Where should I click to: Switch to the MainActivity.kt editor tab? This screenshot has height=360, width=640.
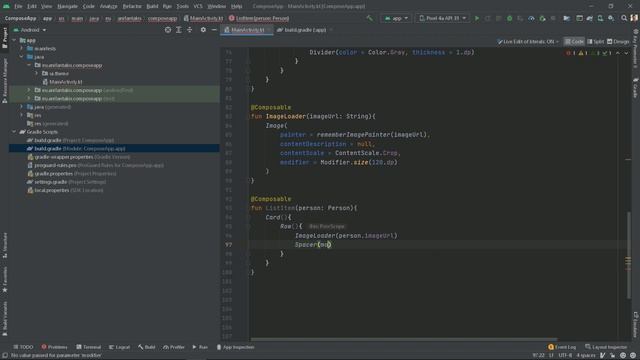pos(247,30)
